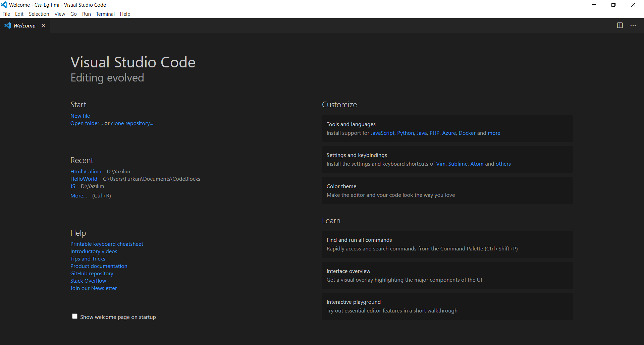Enable Show welcome page on startup

75,316
